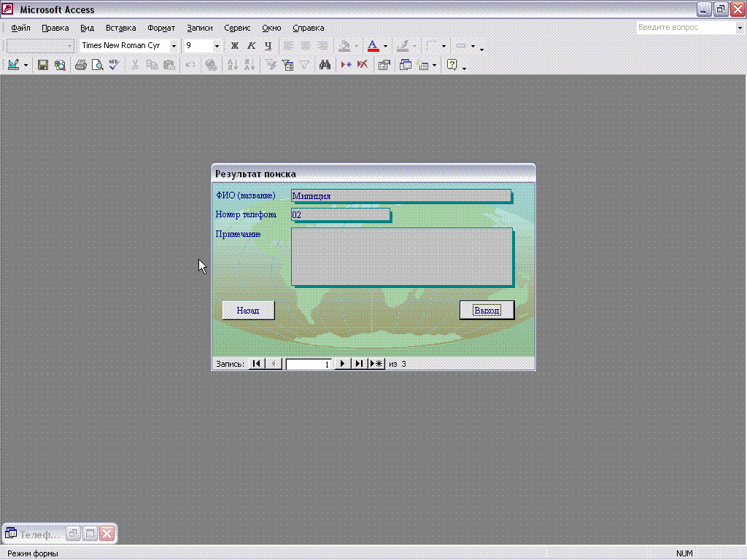Click the Назад button
The height and width of the screenshot is (560, 747).
click(x=248, y=311)
